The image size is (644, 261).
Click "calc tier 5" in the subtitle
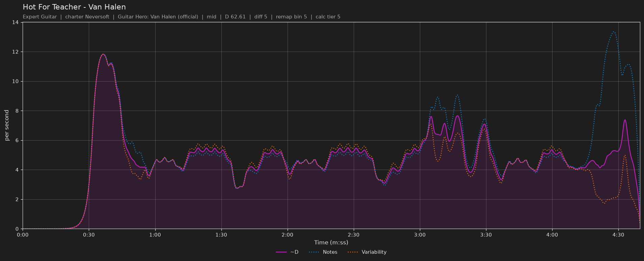click(x=328, y=17)
